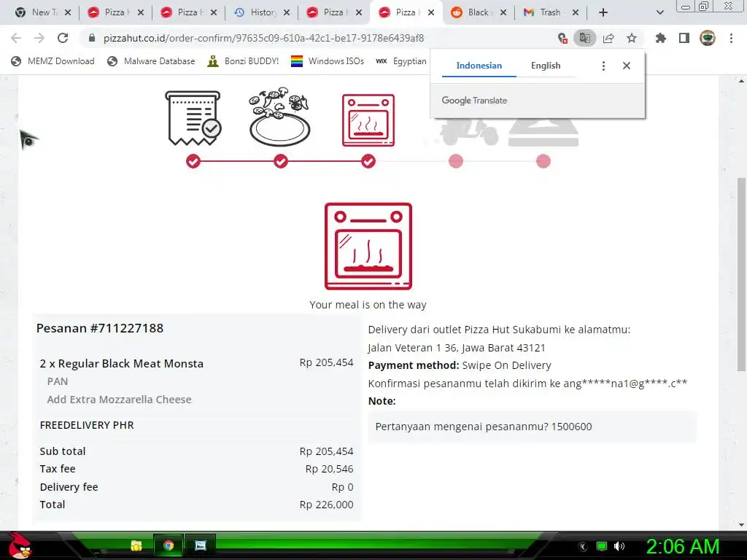Open the Egyptian Wix bookmark
747x560 pixels.
401,61
